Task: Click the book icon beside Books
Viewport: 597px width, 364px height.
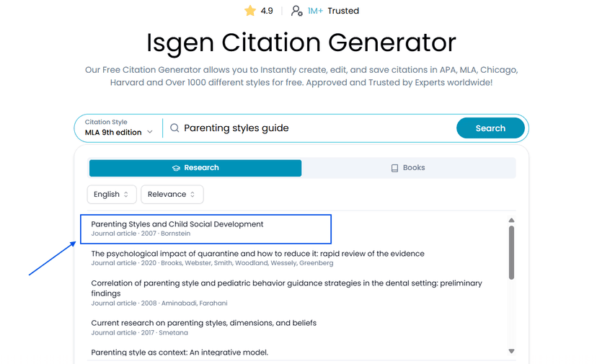Action: pyautogui.click(x=394, y=168)
